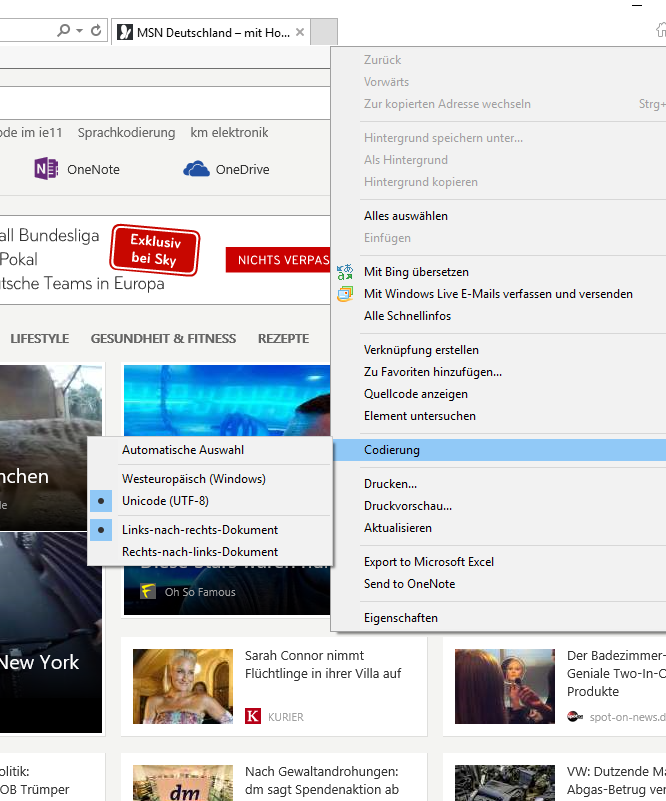Open the Sprachkodierung search suggestion
This screenshot has height=801, width=666.
(x=126, y=133)
